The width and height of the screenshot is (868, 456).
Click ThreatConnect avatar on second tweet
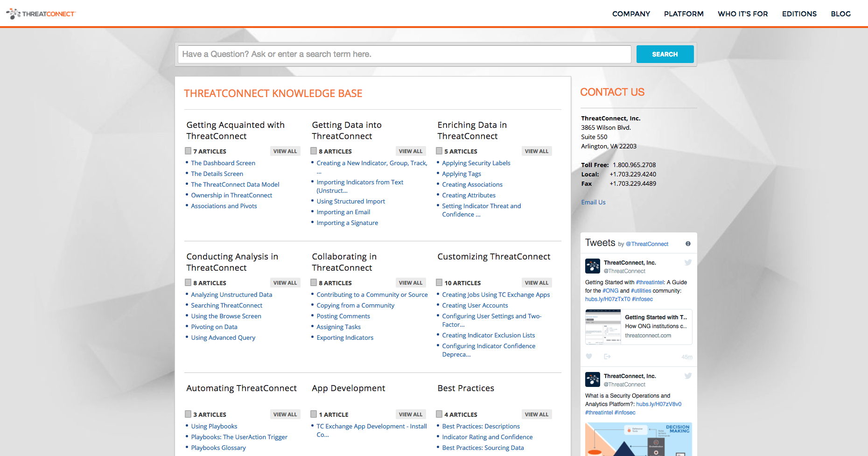point(593,379)
